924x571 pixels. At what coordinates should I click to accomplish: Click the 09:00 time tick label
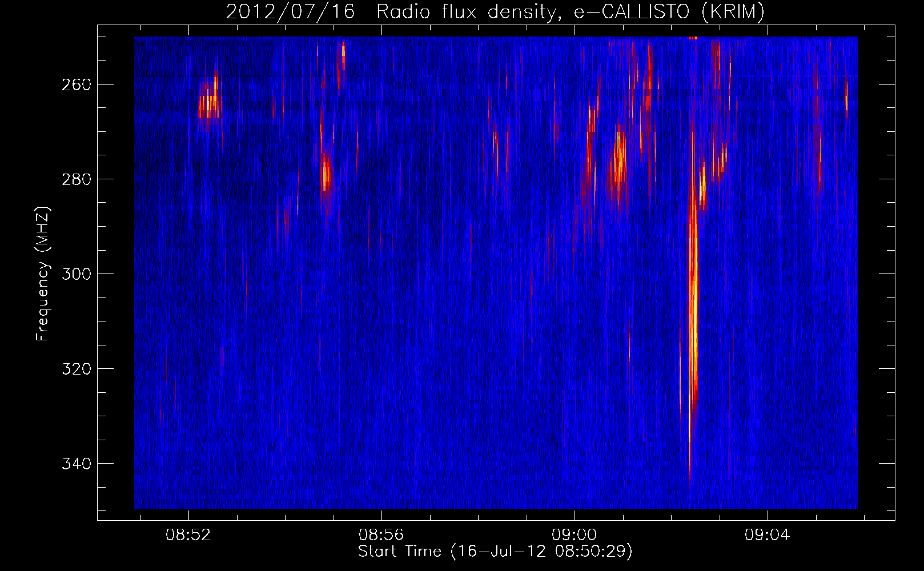tap(574, 535)
